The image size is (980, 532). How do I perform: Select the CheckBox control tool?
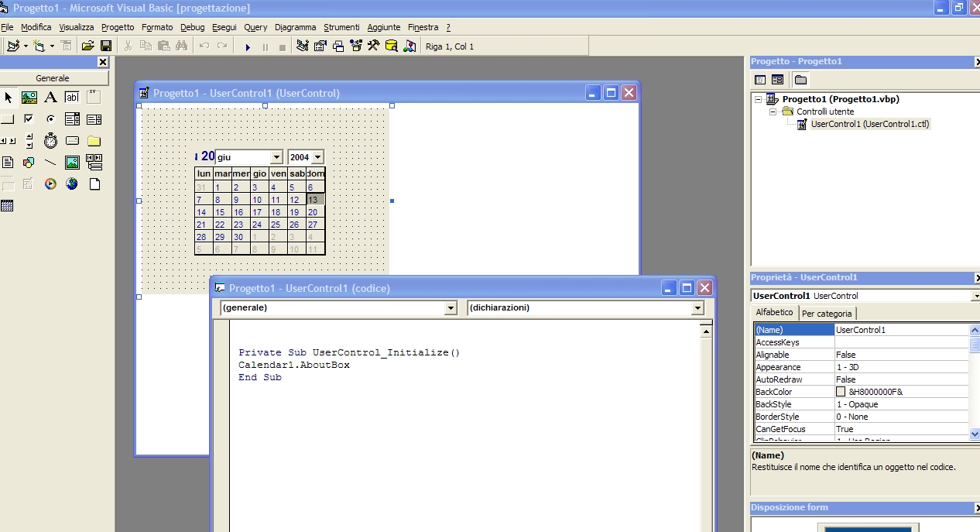tap(29, 119)
